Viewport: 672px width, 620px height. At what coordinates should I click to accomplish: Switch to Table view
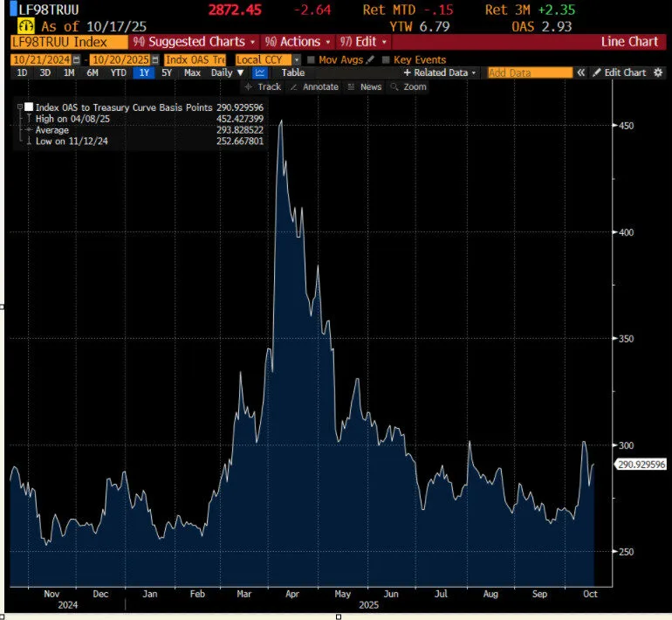(292, 72)
